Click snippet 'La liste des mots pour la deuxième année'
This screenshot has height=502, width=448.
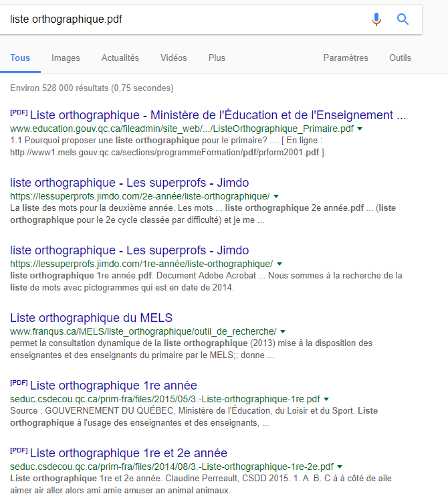tap(203, 214)
